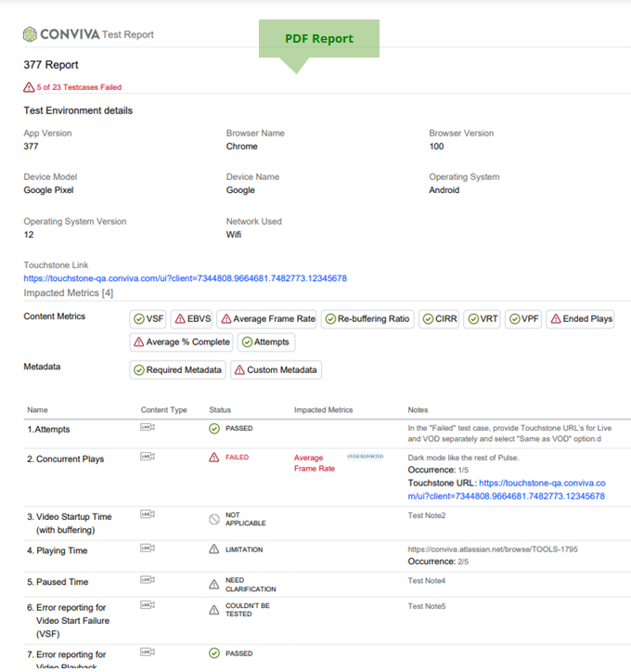The height and width of the screenshot is (672, 631).
Task: Click the PDF Report callout label
Action: tap(318, 39)
